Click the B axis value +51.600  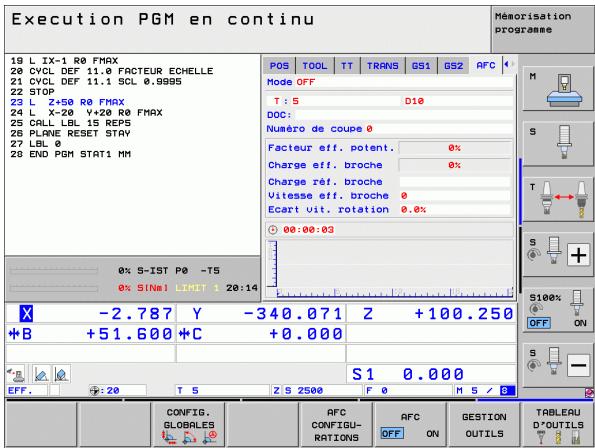click(129, 334)
